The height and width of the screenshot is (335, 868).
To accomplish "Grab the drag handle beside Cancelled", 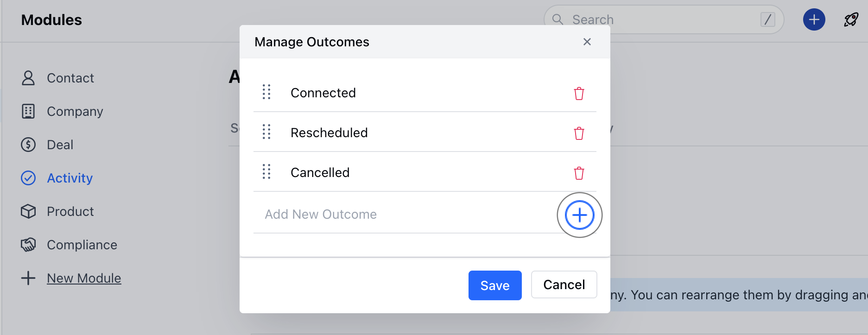I will tap(266, 172).
